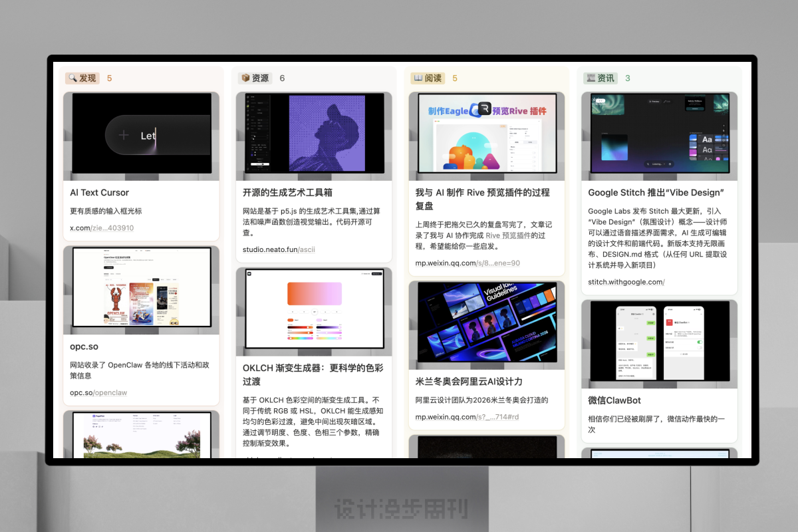
Task: Click the package icon in the 资源 column header
Action: (245, 78)
